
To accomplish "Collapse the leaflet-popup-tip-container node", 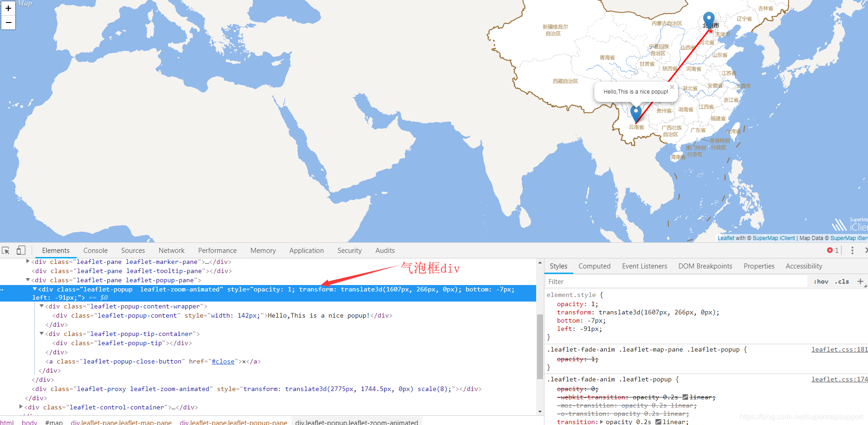I will [41, 333].
